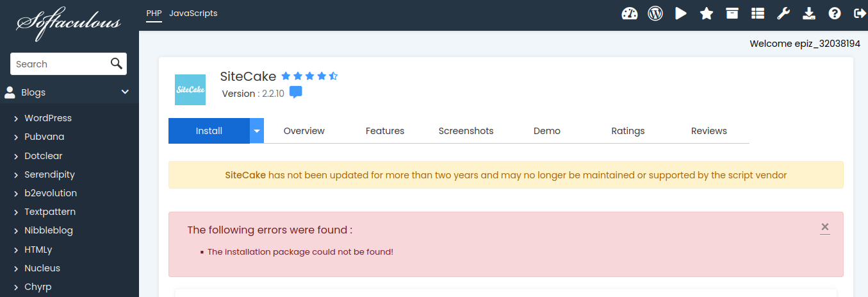
Task: Click the download import icon
Action: click(809, 13)
